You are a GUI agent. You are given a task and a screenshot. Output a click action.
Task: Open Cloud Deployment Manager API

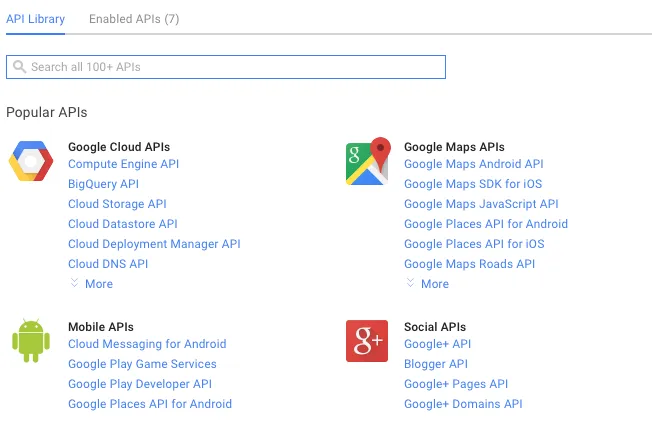click(x=154, y=244)
